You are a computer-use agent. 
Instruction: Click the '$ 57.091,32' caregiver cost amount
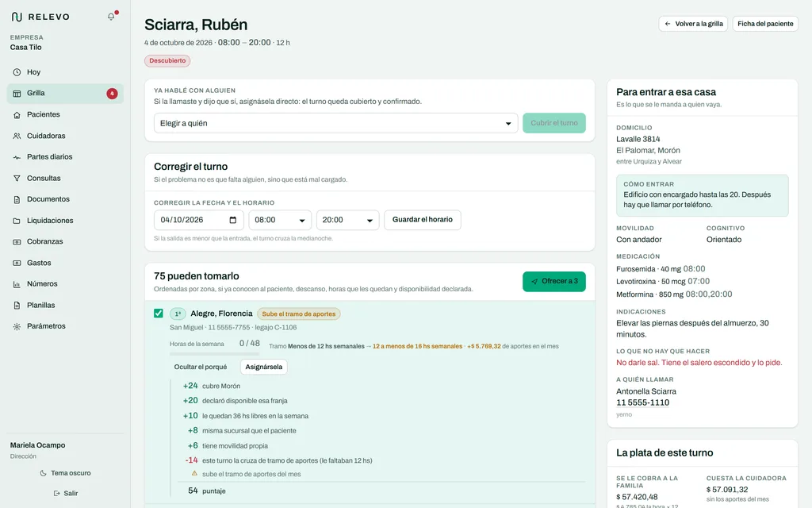point(727,489)
